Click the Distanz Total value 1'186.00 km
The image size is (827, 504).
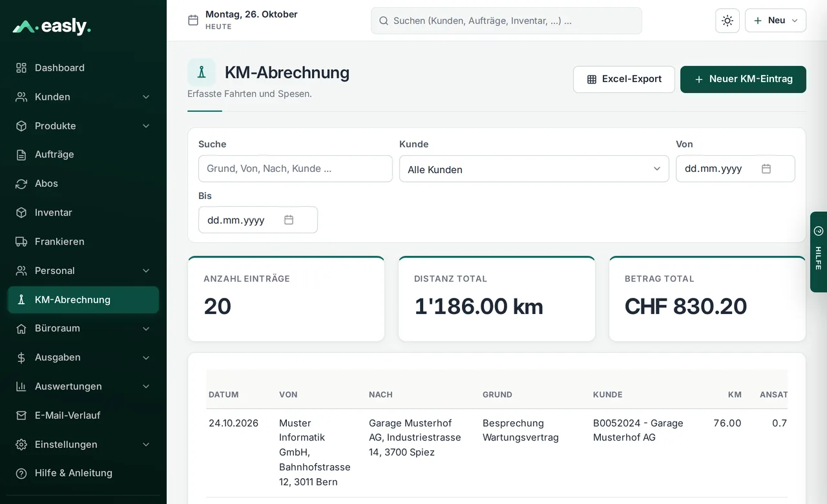pyautogui.click(x=479, y=306)
